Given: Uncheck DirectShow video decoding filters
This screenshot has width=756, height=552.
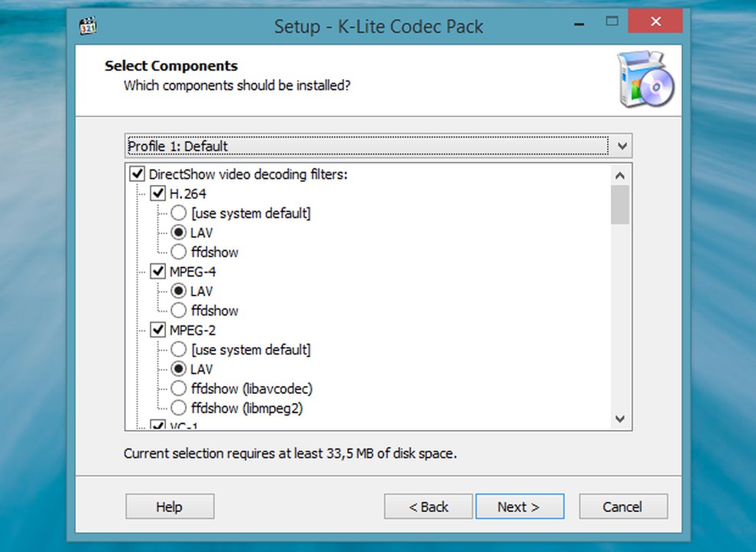Looking at the screenshot, I should click(x=138, y=174).
